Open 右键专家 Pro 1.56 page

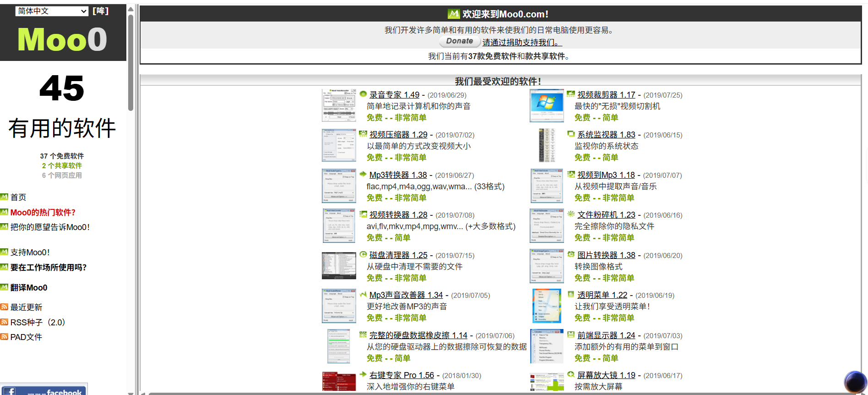pyautogui.click(x=401, y=375)
